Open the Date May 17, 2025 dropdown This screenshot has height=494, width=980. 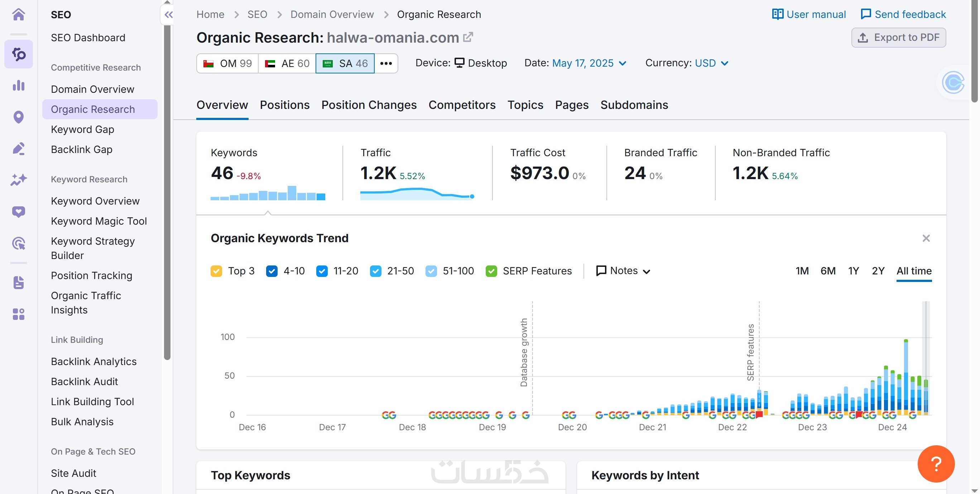(589, 63)
